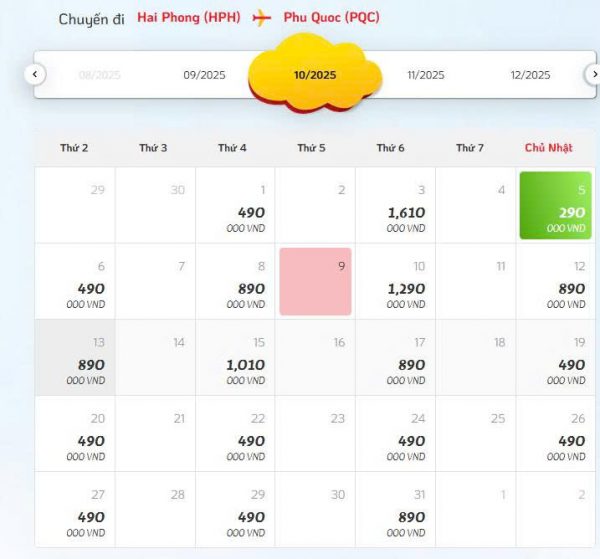Click the airplane icon between airports
The image size is (600, 559).
262,18
